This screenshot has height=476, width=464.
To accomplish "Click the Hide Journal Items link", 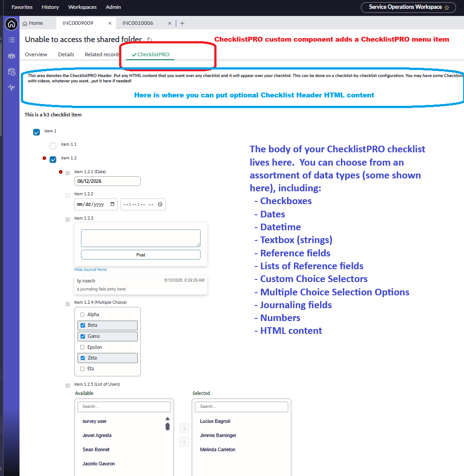I will coord(90,270).
